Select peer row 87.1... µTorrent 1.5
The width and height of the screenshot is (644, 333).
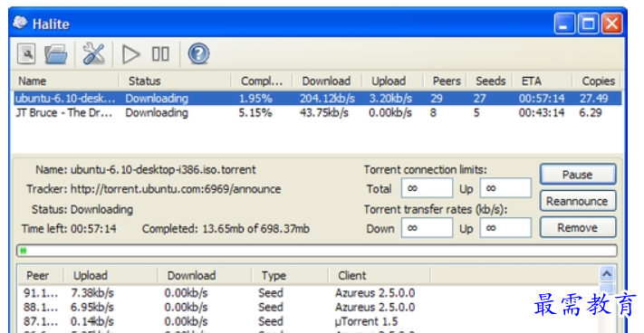[308, 321]
